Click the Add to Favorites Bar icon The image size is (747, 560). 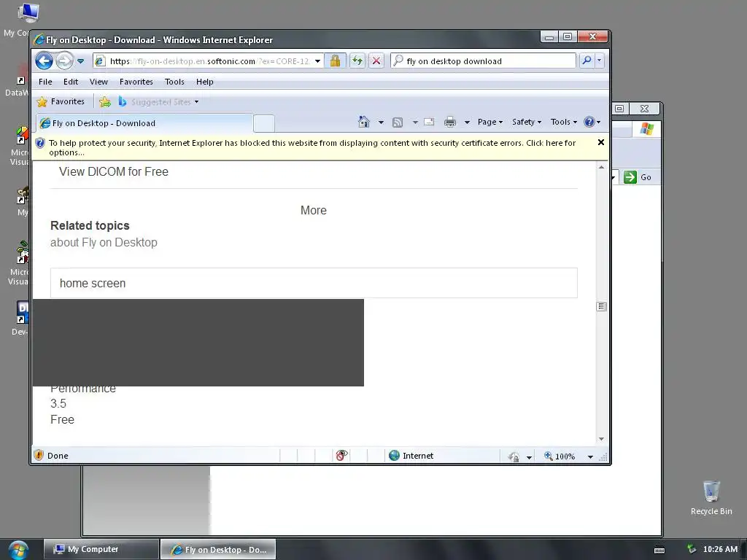point(105,102)
